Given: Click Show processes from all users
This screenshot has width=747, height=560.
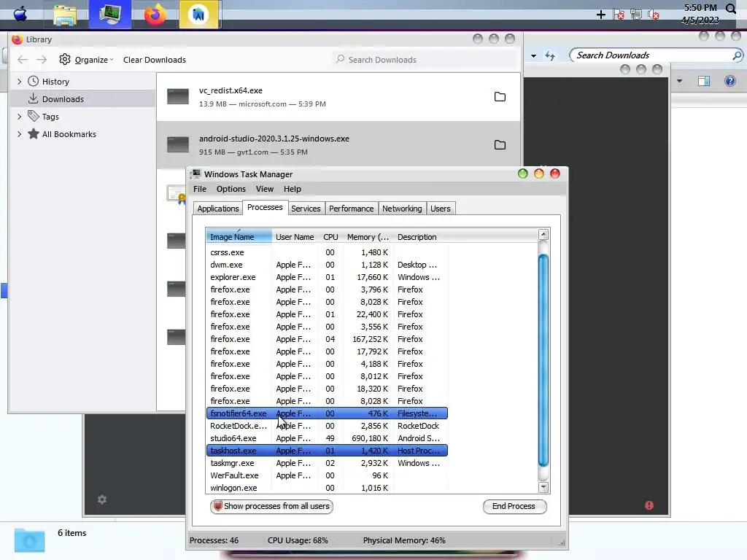Looking at the screenshot, I should (x=271, y=506).
